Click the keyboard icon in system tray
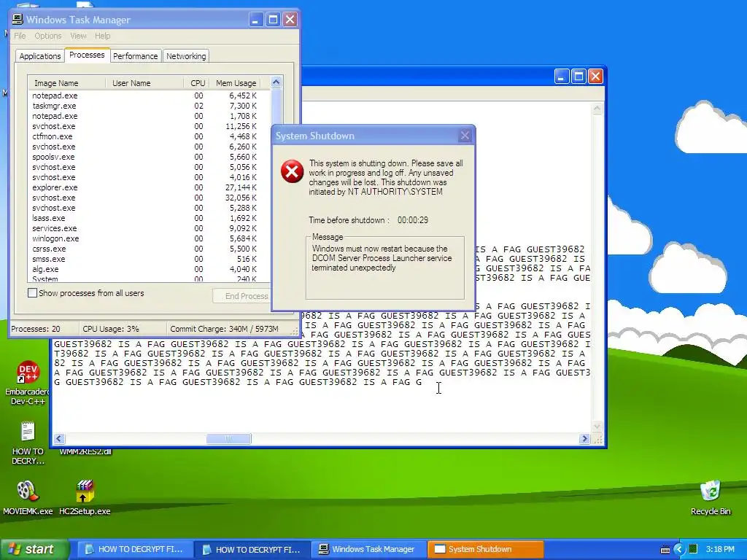Screen dimensions: 747x560 pos(665,550)
